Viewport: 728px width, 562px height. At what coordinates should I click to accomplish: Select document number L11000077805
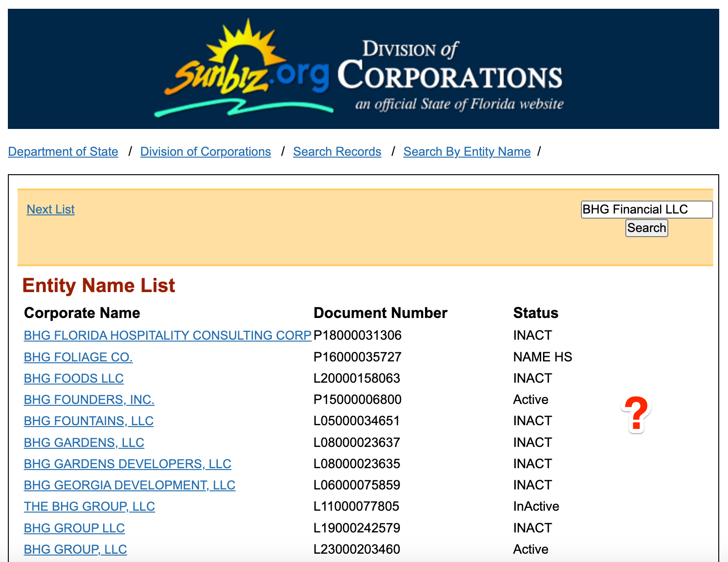(x=356, y=506)
